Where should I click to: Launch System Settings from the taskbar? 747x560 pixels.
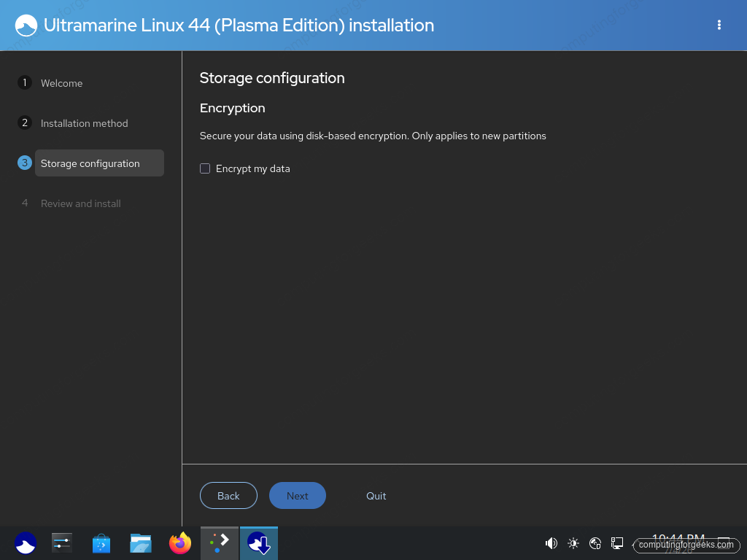pyautogui.click(x=62, y=543)
